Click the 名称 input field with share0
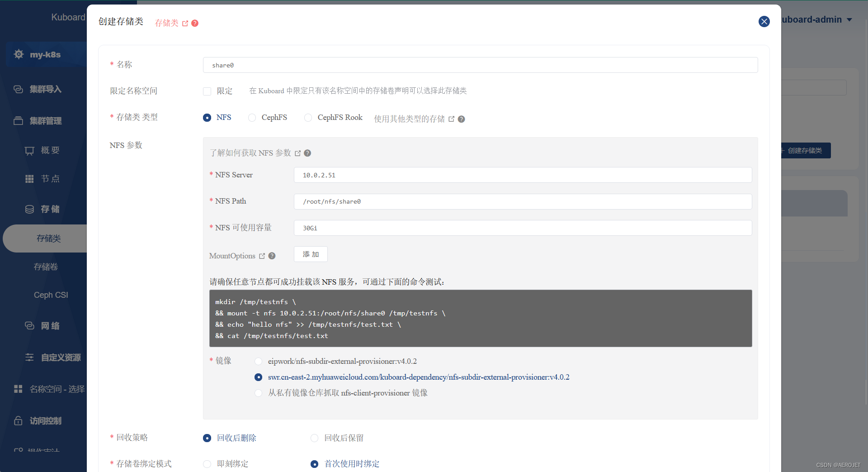The width and height of the screenshot is (868, 472). [x=480, y=65]
